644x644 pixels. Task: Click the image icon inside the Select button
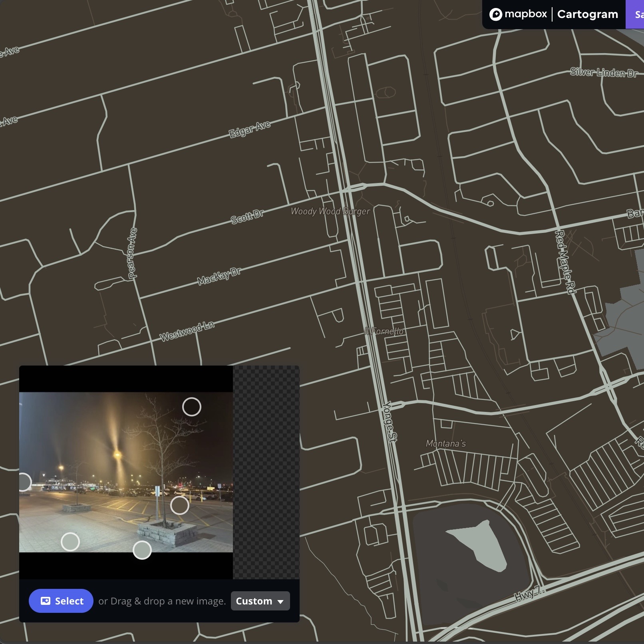coord(46,601)
